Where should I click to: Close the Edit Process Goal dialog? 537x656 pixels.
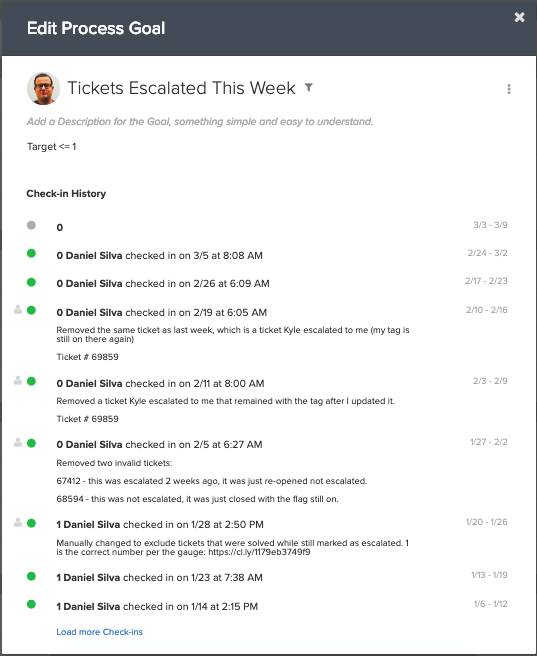pyautogui.click(x=519, y=17)
